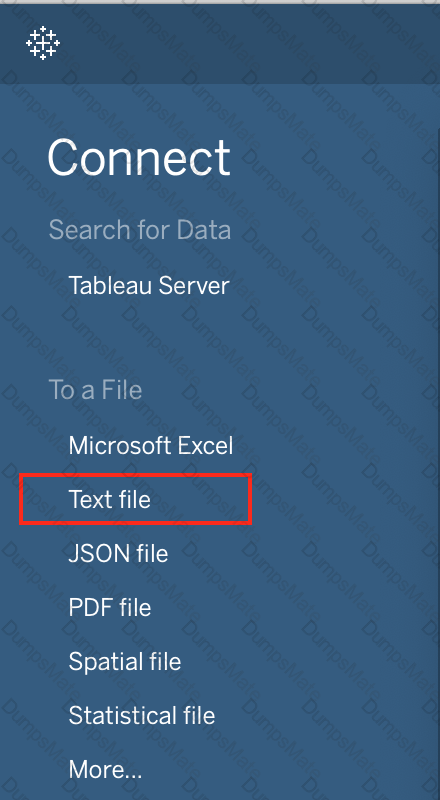This screenshot has height=800, width=440.
Task: Expand More... file connector options
Action: [x=105, y=769]
